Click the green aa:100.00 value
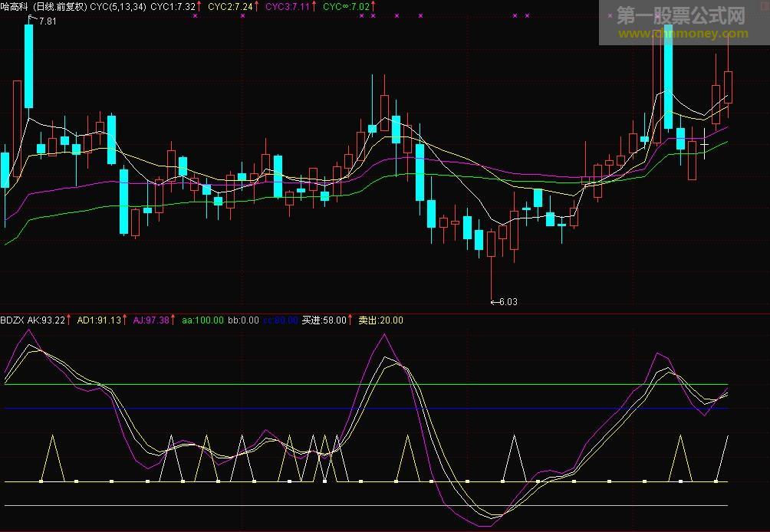This screenshot has height=532, width=770. (202, 320)
